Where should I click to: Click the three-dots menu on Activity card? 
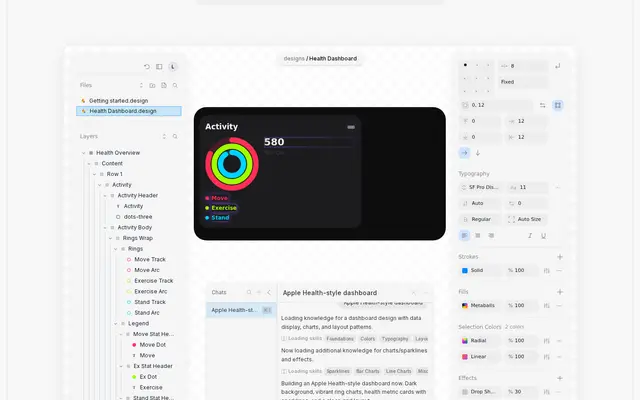click(x=351, y=127)
